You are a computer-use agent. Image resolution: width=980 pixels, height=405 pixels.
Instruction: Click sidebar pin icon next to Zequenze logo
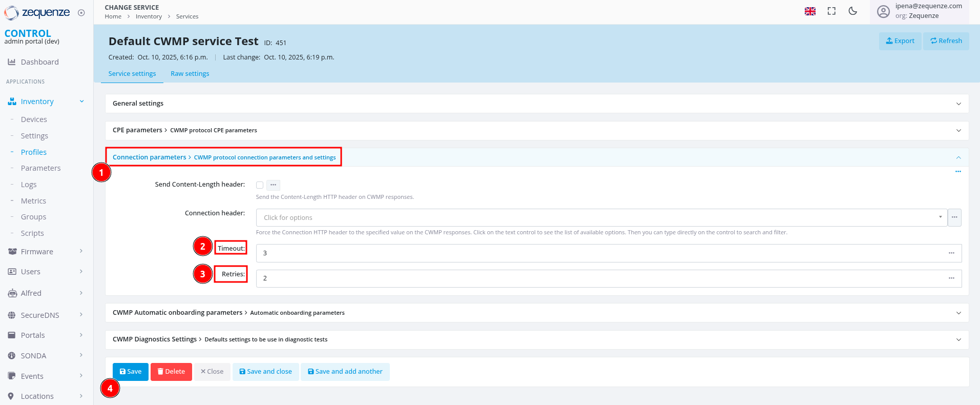click(x=81, y=13)
